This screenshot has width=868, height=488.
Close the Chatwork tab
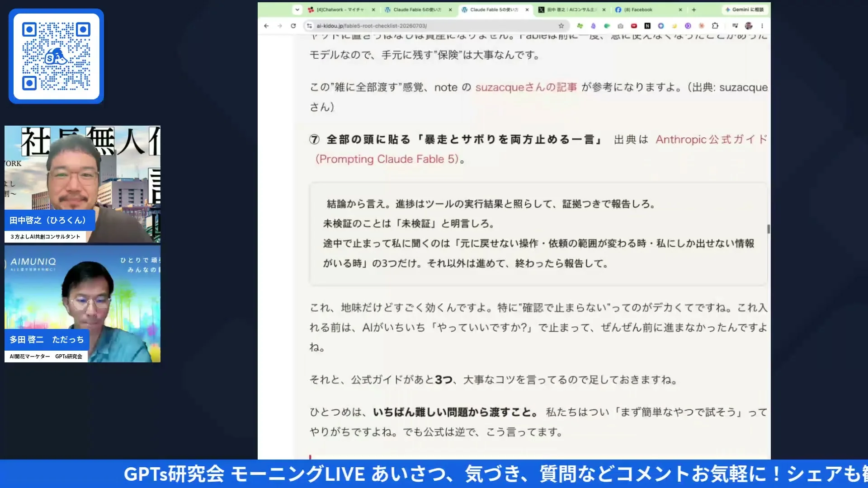click(373, 9)
